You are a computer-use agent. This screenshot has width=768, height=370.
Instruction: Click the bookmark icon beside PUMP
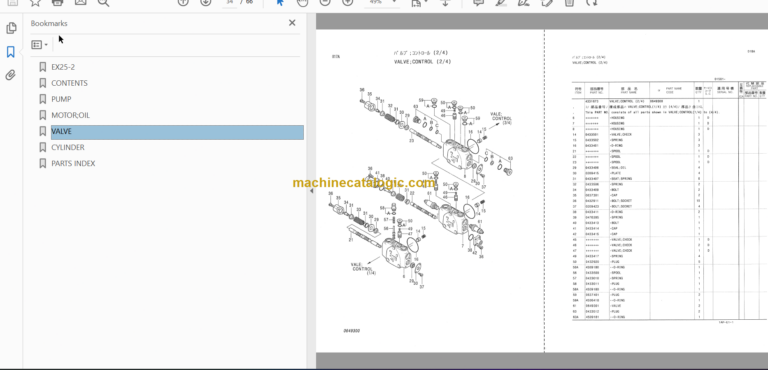(43, 99)
